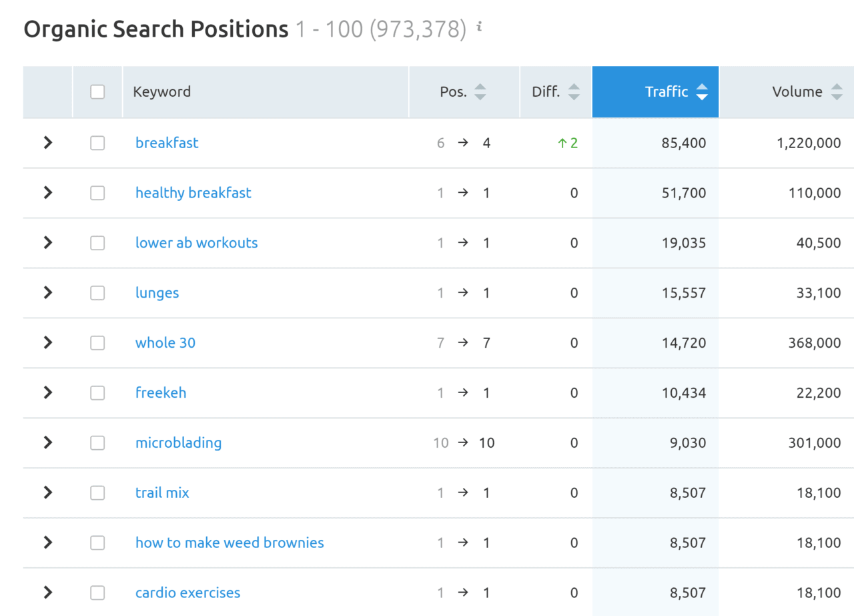Expand details for the breakfast keyword row
854x616 pixels.
pyautogui.click(x=47, y=142)
